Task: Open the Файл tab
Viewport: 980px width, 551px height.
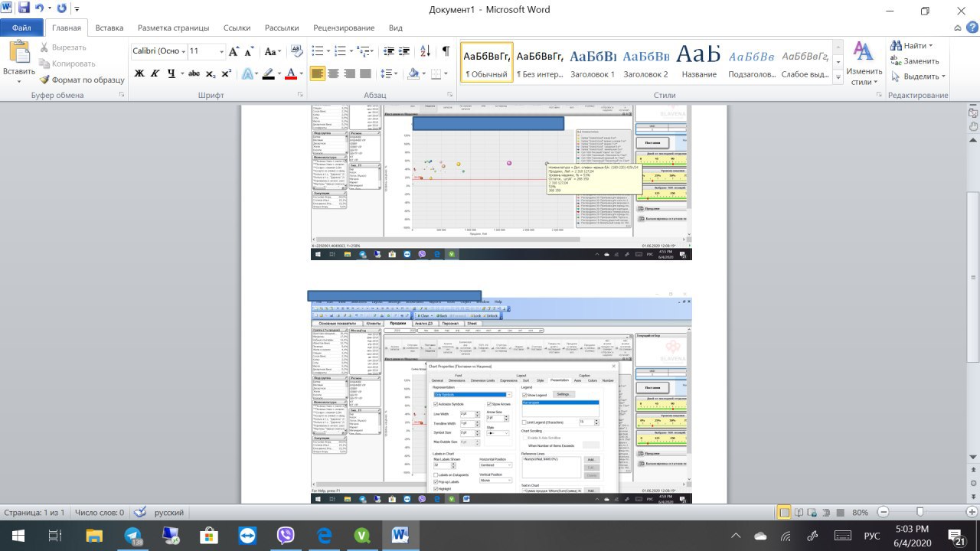Action: (21, 28)
